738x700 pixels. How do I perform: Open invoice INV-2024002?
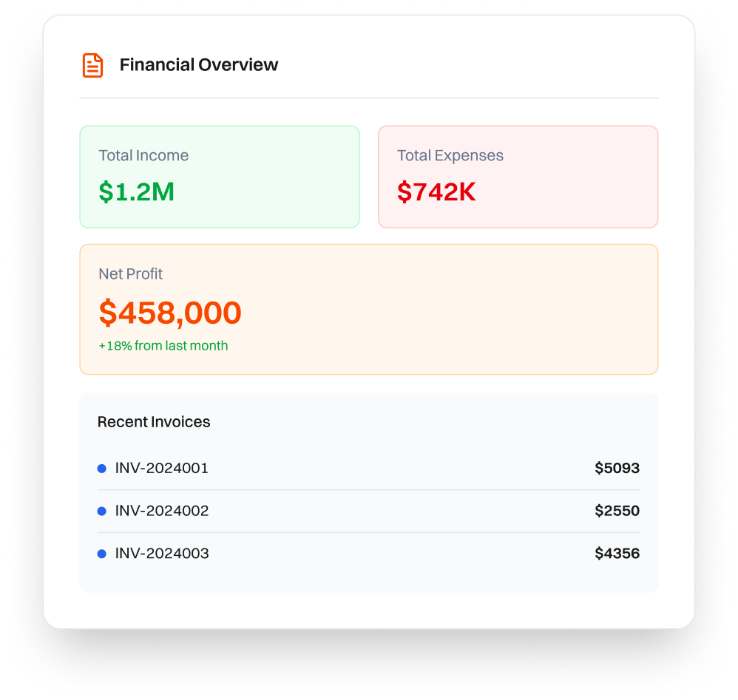[x=369, y=512]
